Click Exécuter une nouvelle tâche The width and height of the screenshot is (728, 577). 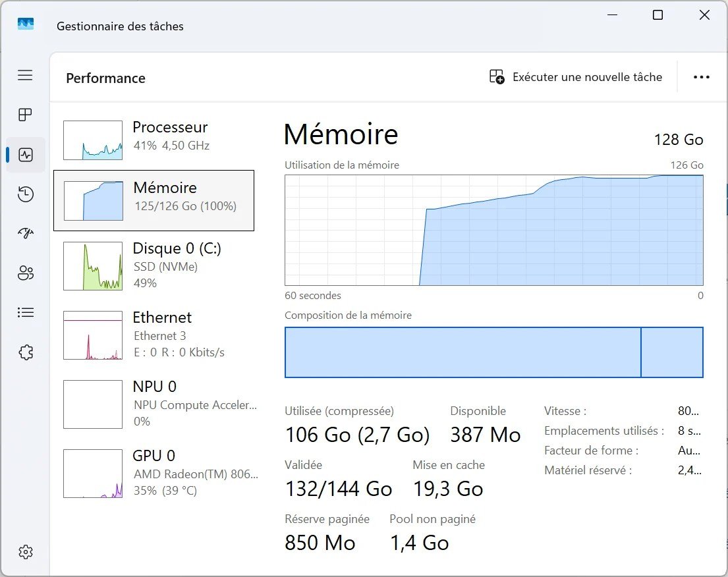(x=576, y=77)
